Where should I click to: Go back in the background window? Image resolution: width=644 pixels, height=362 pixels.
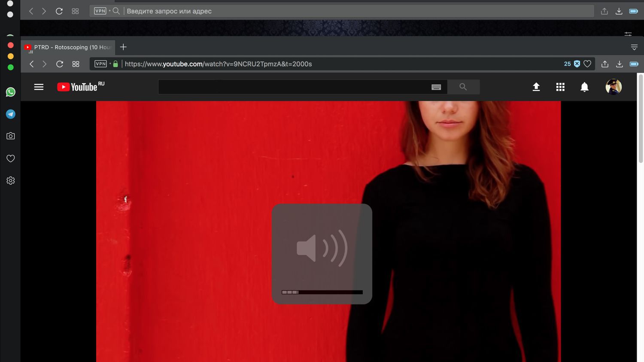[x=31, y=11]
